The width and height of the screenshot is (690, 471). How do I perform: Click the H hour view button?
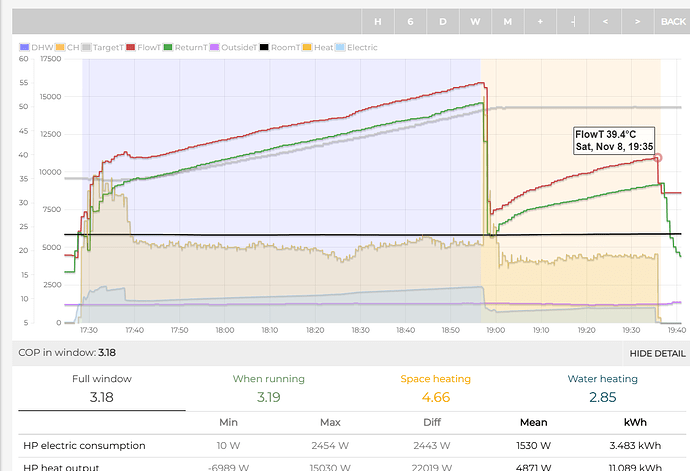pos(377,21)
